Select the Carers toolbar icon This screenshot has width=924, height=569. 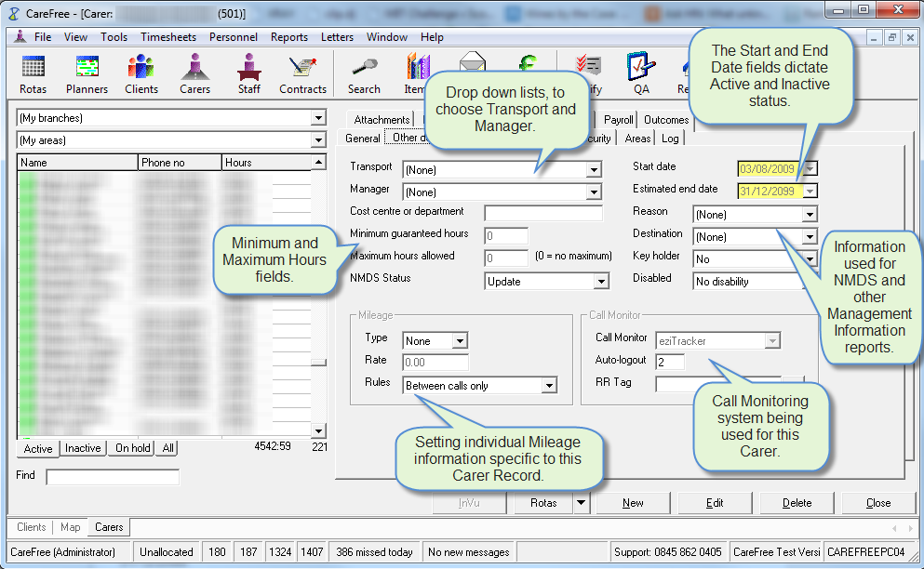(x=194, y=73)
